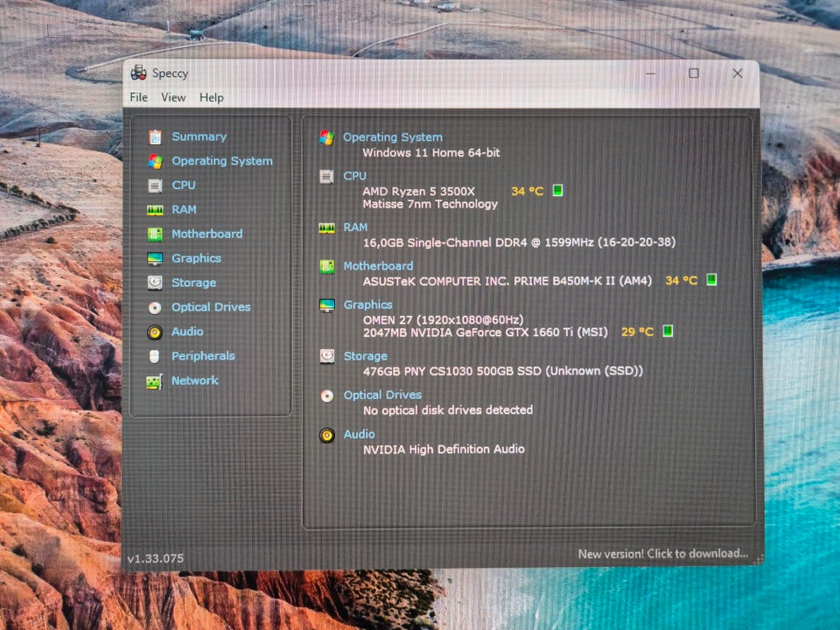The width and height of the screenshot is (840, 630).
Task: Click the 'AMD Ryzen 5 3500X' text
Action: coord(418,192)
